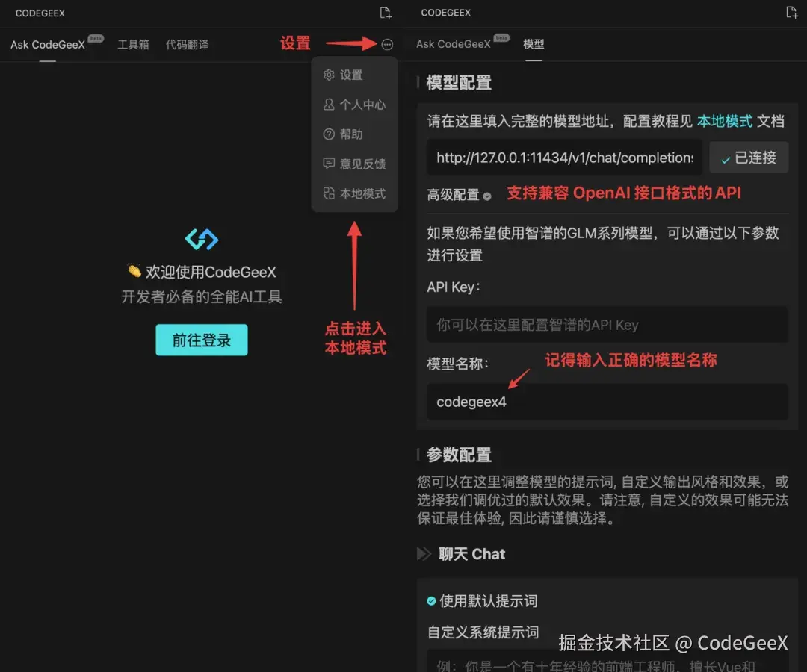The width and height of the screenshot is (807, 672).
Task: Click the new chat icon in left panel header
Action: tap(386, 13)
